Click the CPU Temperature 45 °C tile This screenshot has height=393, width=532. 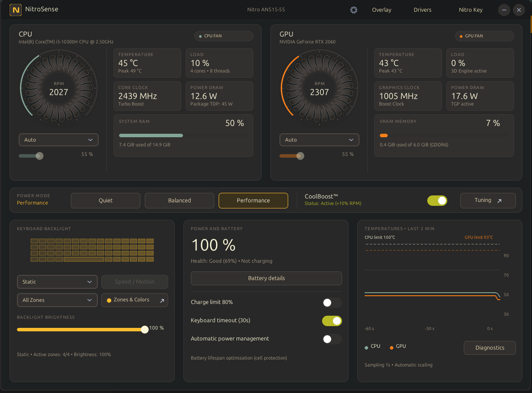(x=147, y=63)
